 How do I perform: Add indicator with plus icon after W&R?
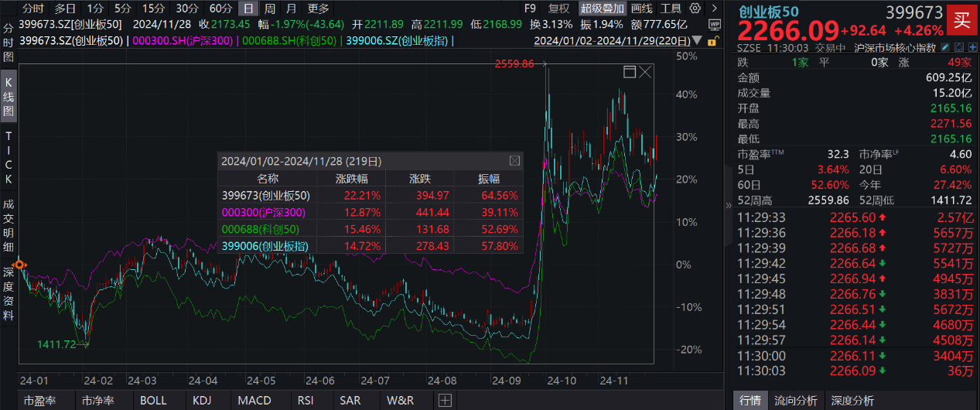445,401
